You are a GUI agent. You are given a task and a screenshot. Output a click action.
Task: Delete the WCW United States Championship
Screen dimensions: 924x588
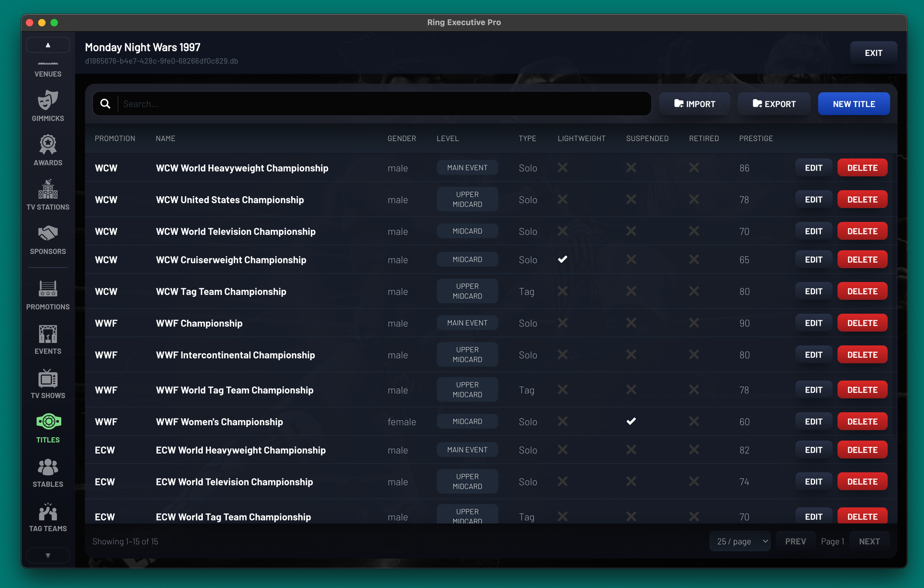(862, 200)
